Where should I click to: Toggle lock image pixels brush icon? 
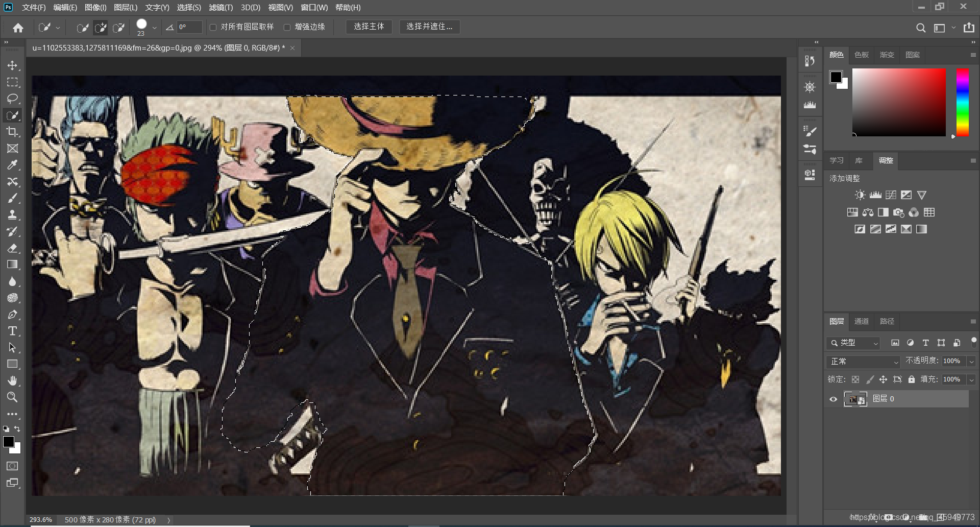coord(870,379)
